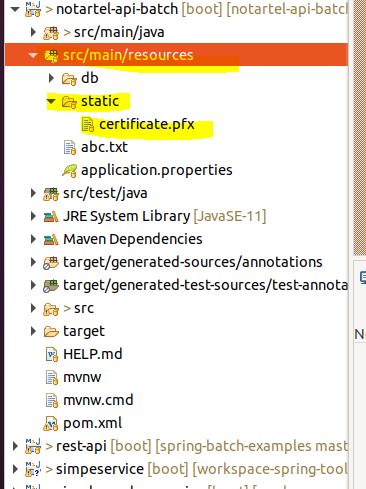Image resolution: width=366 pixels, height=489 pixels.
Task: Click the target folder icon
Action: 51,331
